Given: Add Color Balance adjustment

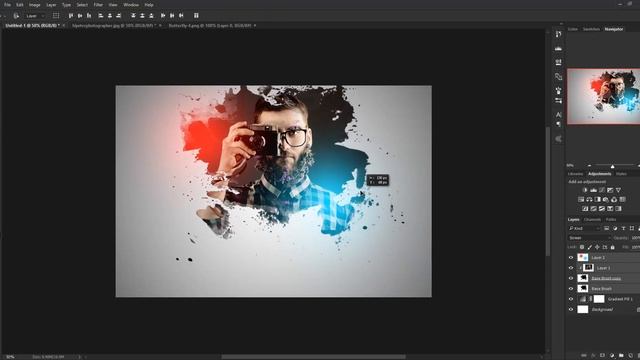Looking at the screenshot, I should (589, 200).
